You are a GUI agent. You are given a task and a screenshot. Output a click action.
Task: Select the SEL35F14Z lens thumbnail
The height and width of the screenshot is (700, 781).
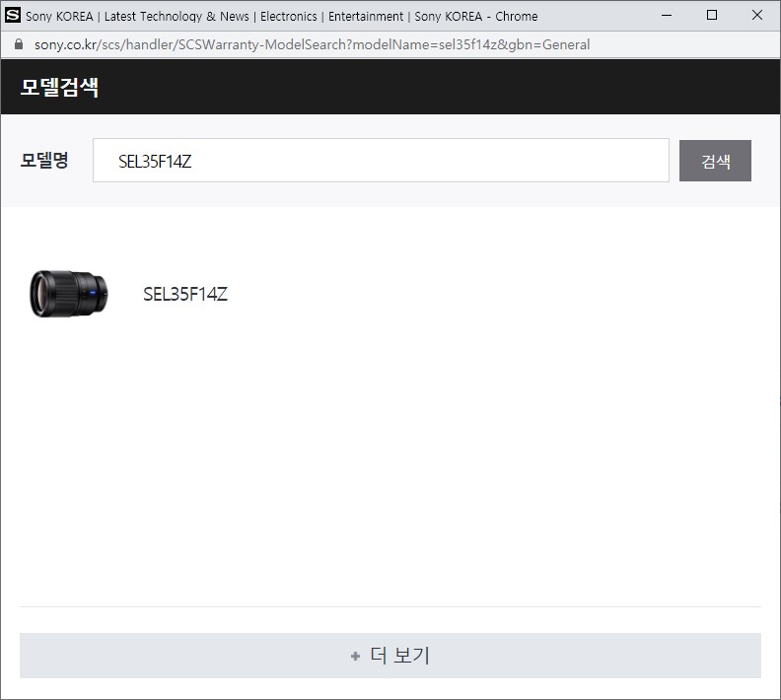click(68, 294)
